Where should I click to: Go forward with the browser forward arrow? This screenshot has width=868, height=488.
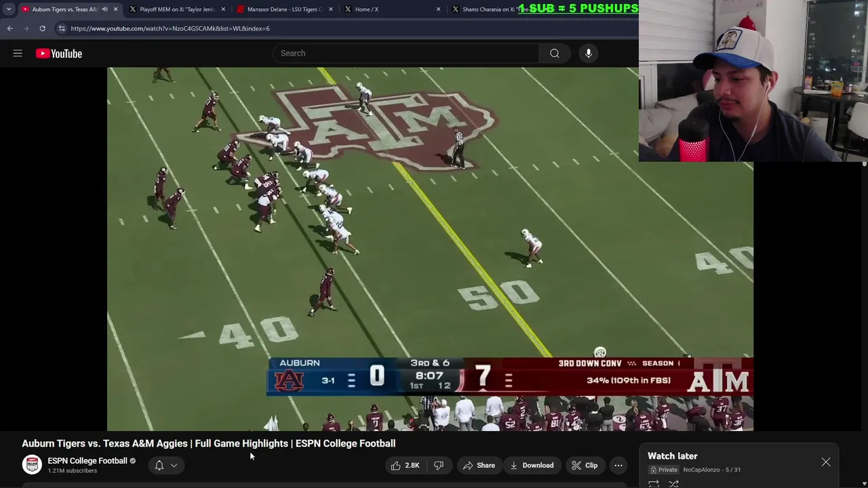point(26,28)
